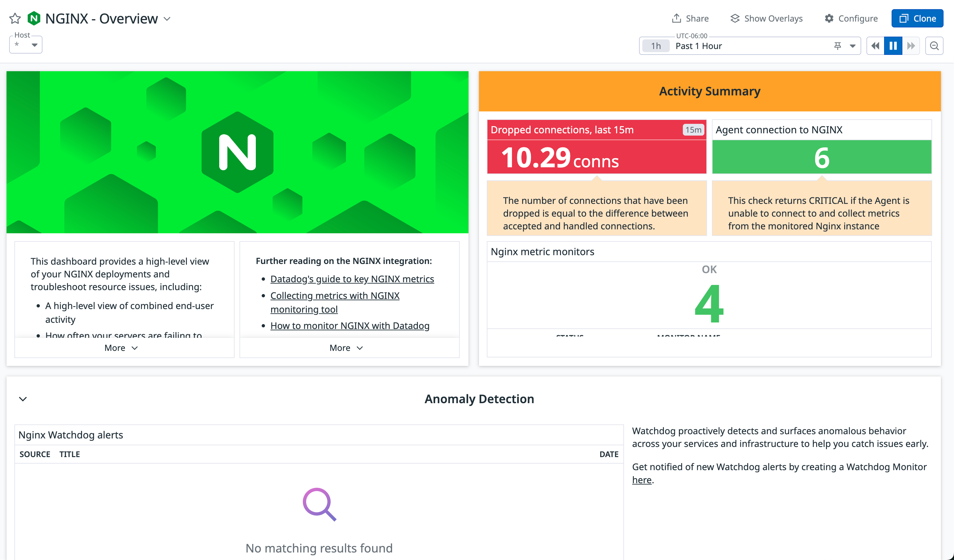Open How to monitor NGINX with Datadog

tap(350, 326)
